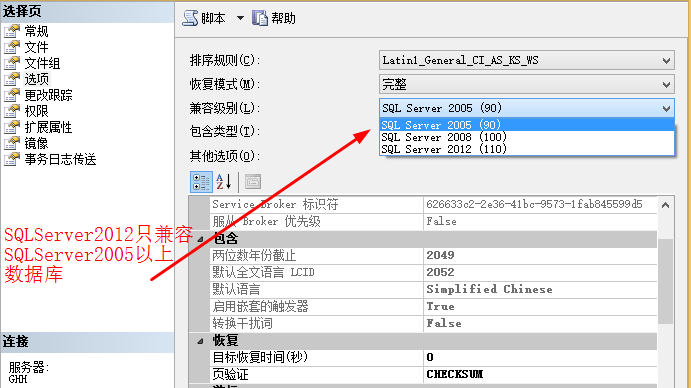Click the server name GHH
691x388 pixels.
18,379
